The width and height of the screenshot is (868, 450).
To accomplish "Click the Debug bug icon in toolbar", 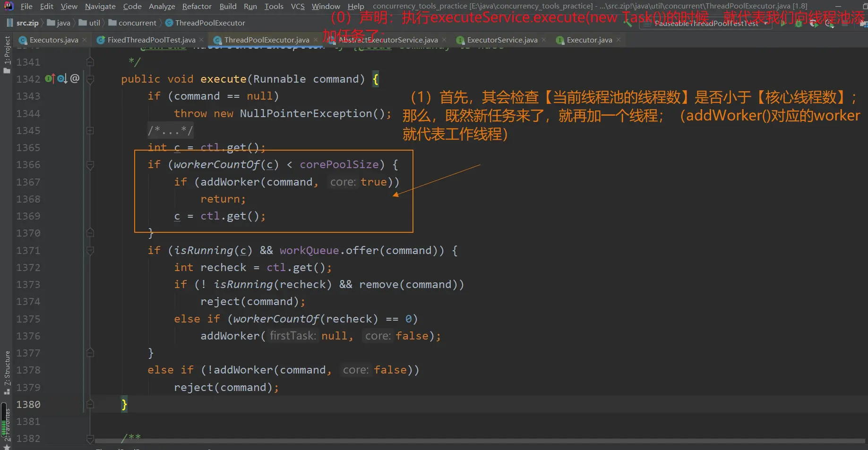I will coord(798,23).
